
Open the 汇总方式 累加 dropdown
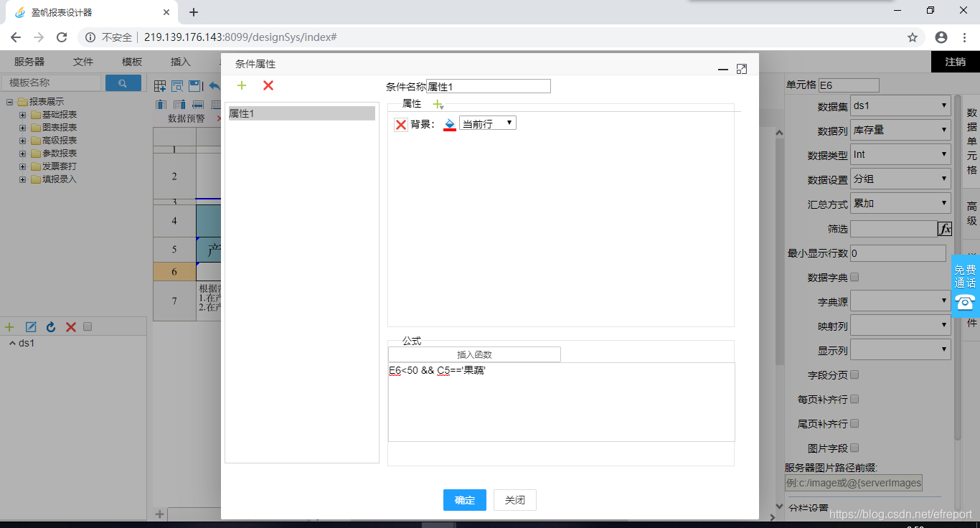900,203
